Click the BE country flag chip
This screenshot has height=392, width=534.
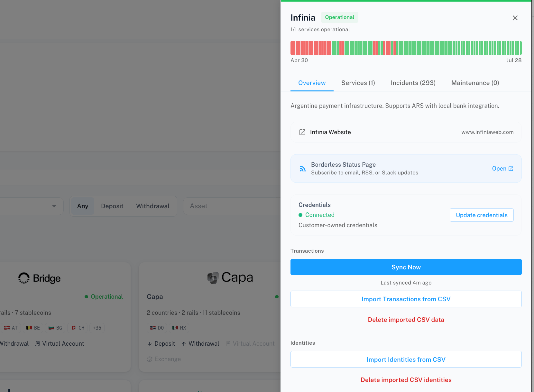point(33,328)
